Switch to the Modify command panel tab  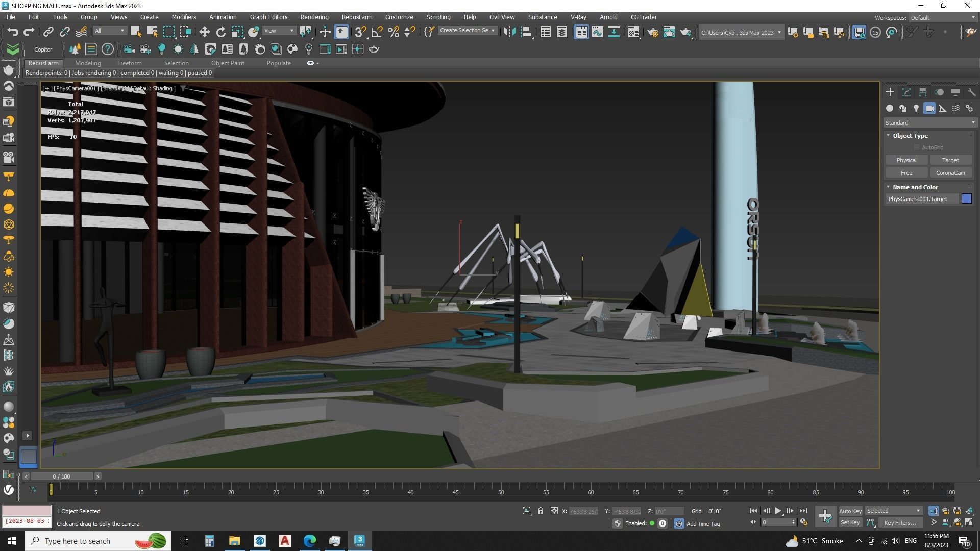(x=906, y=92)
